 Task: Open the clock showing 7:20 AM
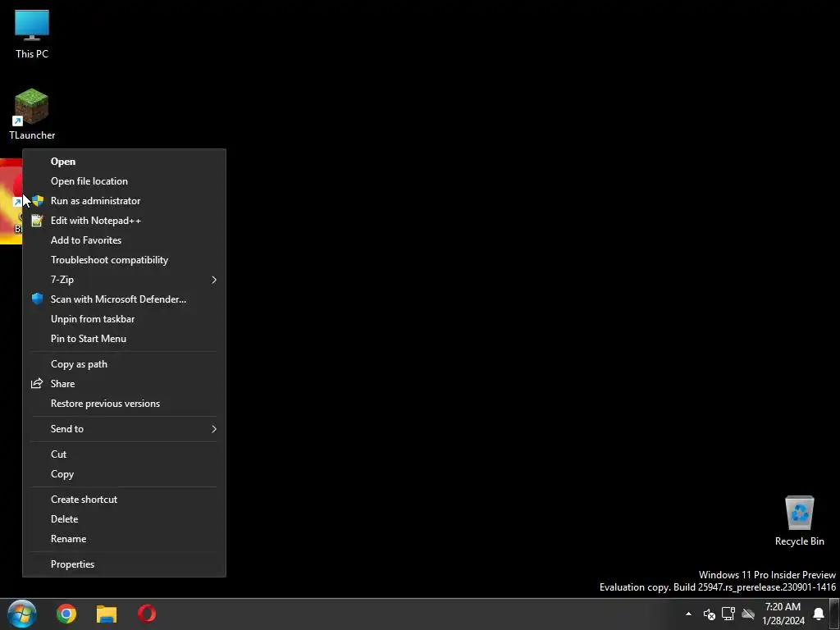tap(783, 614)
